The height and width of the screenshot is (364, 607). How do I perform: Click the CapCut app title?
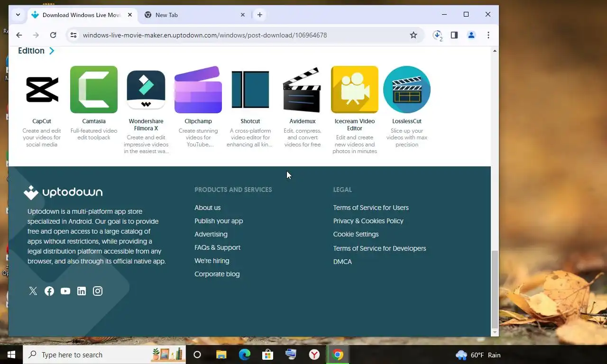point(42,121)
